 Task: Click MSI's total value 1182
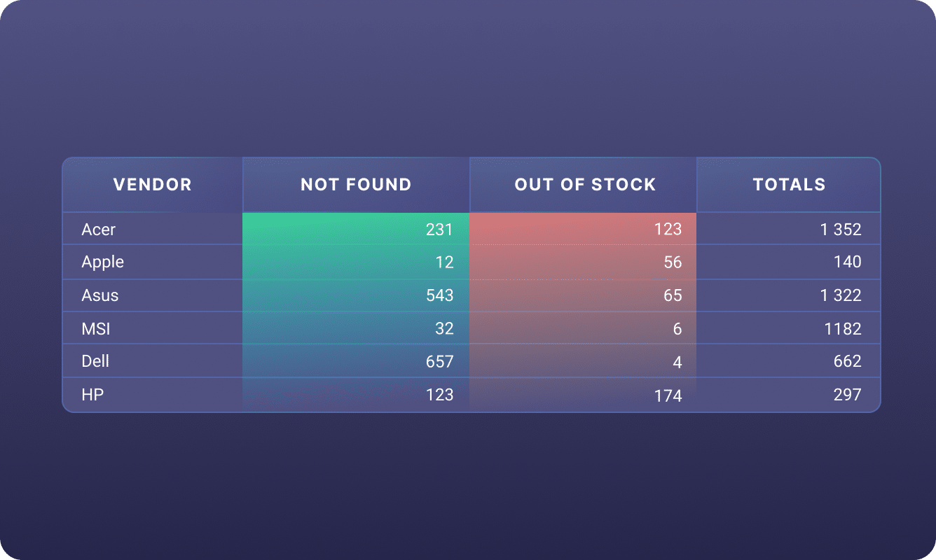pos(843,329)
